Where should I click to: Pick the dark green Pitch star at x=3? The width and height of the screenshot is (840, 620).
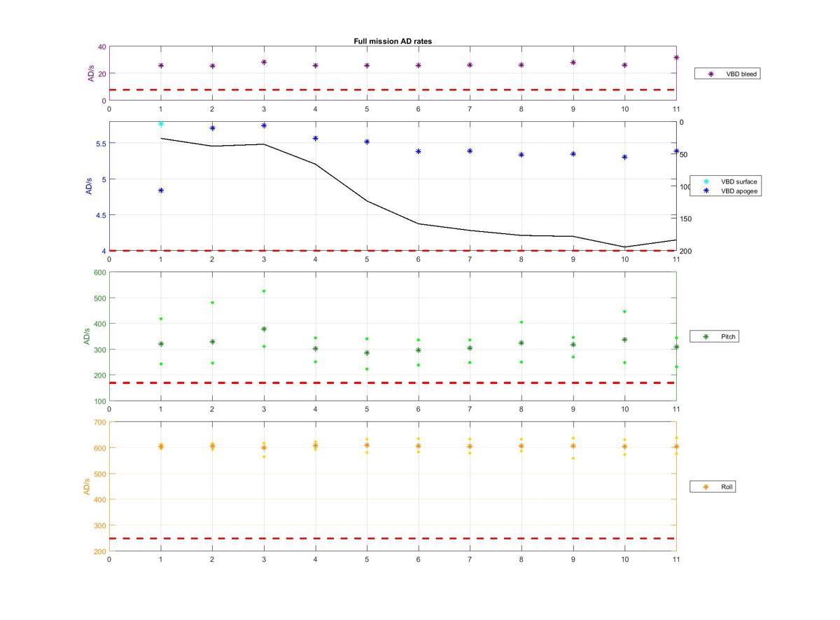tap(264, 329)
